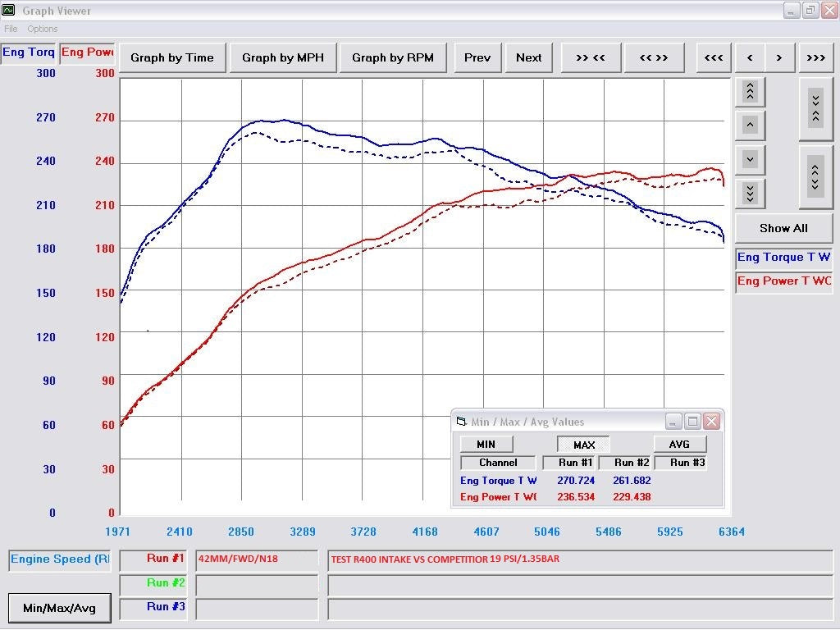
Task: Select the Eng Torque left-axis channel label
Action: click(29, 52)
